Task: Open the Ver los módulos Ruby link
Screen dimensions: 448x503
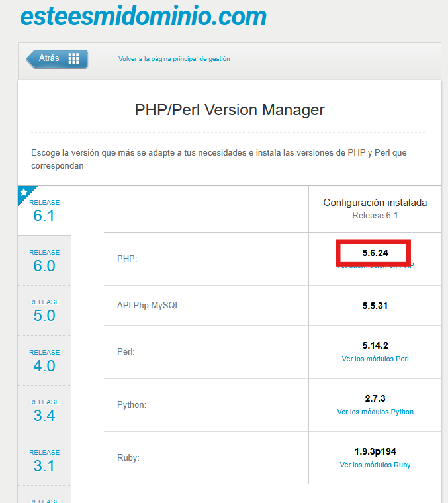Action: 375,465
